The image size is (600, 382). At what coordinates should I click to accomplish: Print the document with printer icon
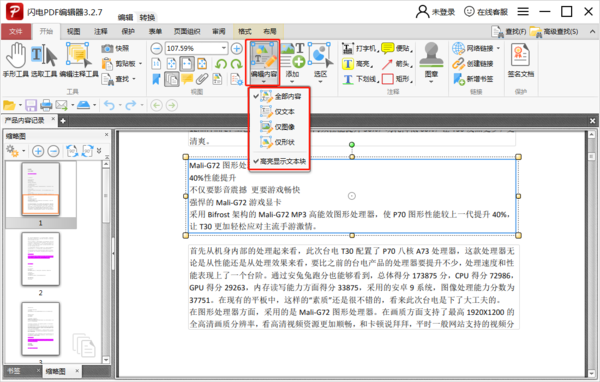click(46, 105)
